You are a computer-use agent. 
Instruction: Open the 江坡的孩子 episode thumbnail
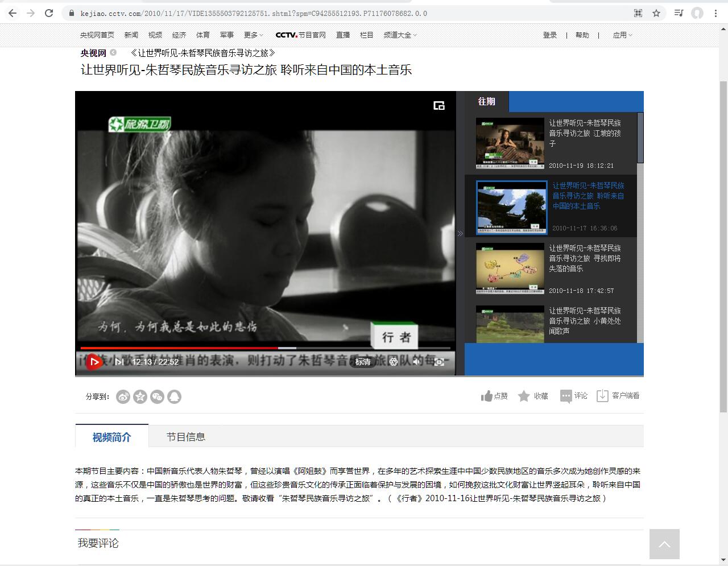pyautogui.click(x=510, y=143)
